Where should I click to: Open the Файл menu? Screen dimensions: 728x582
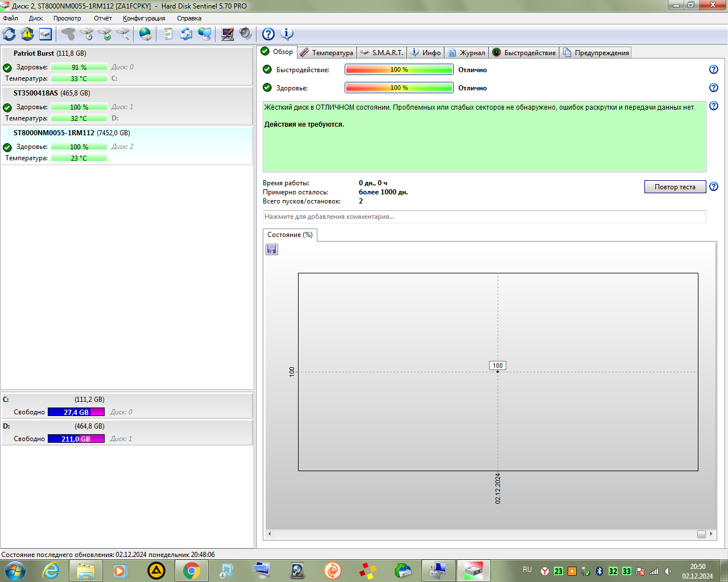click(x=10, y=18)
